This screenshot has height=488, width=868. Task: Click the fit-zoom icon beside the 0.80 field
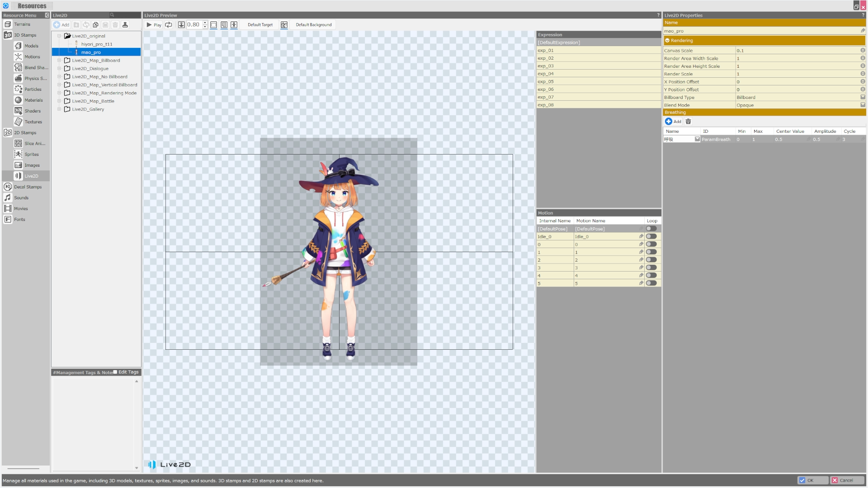tap(181, 25)
